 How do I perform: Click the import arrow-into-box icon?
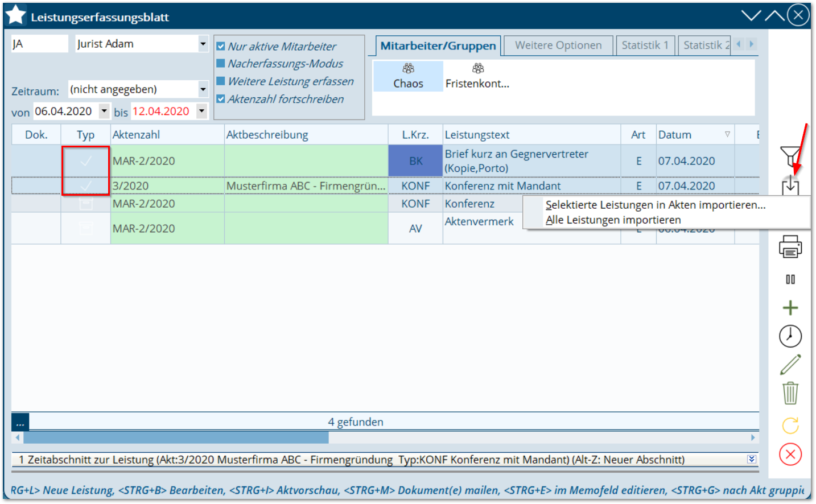pyautogui.click(x=790, y=187)
